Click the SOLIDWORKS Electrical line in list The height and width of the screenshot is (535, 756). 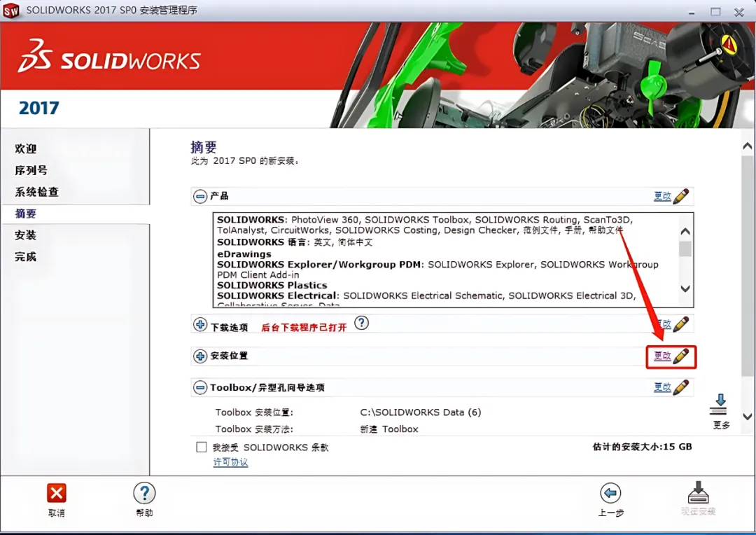(x=426, y=296)
